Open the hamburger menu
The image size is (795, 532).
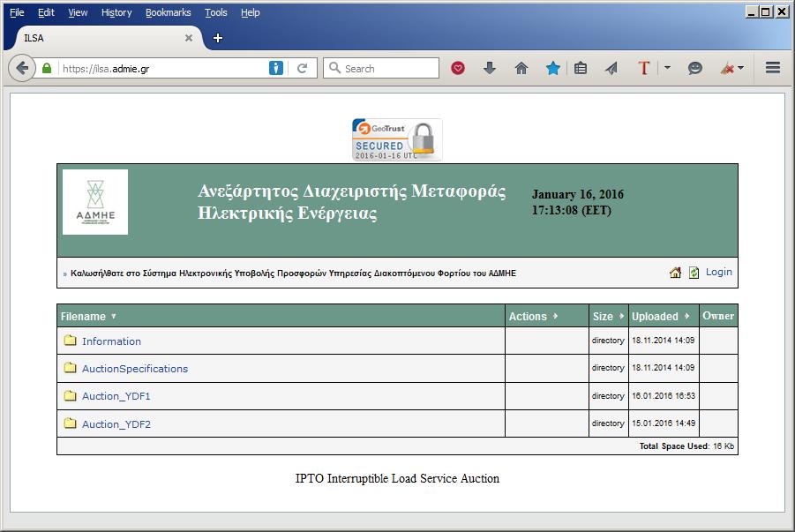pyautogui.click(x=773, y=67)
